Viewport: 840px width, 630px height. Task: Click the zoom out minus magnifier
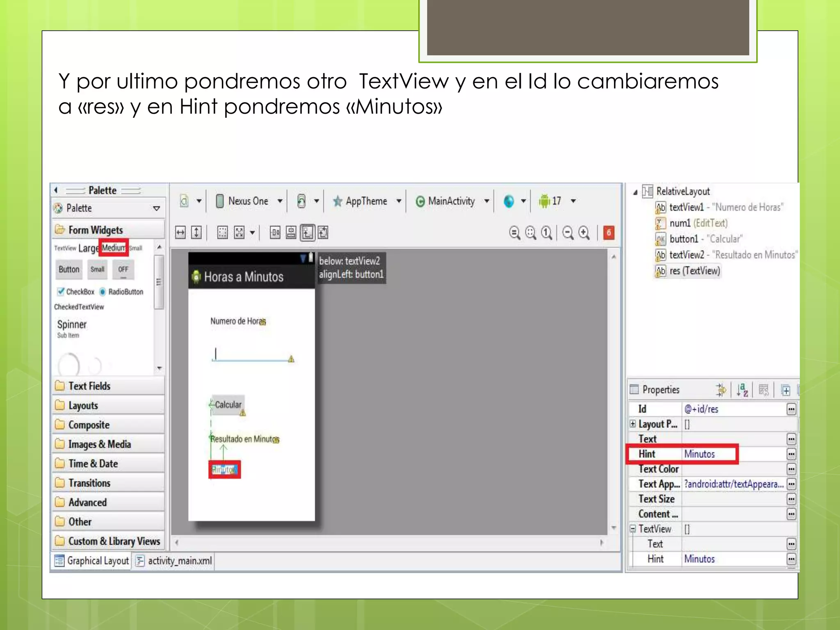tap(568, 233)
